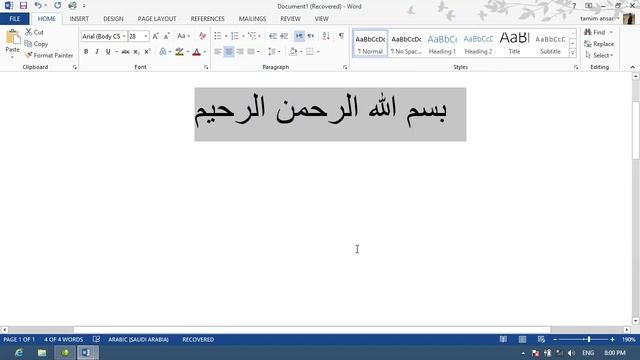Switch to the REVIEW tab
Viewport: 640px width, 360px height.
290,19
